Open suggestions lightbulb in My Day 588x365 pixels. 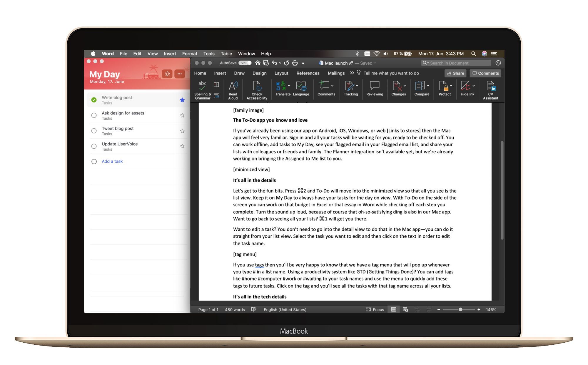point(167,74)
